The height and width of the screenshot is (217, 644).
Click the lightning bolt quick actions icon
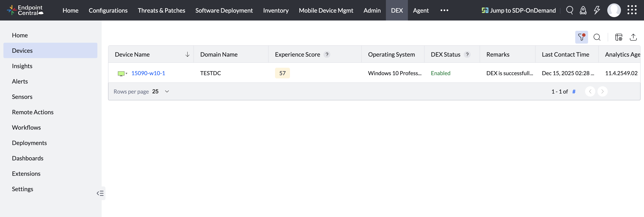(x=597, y=10)
